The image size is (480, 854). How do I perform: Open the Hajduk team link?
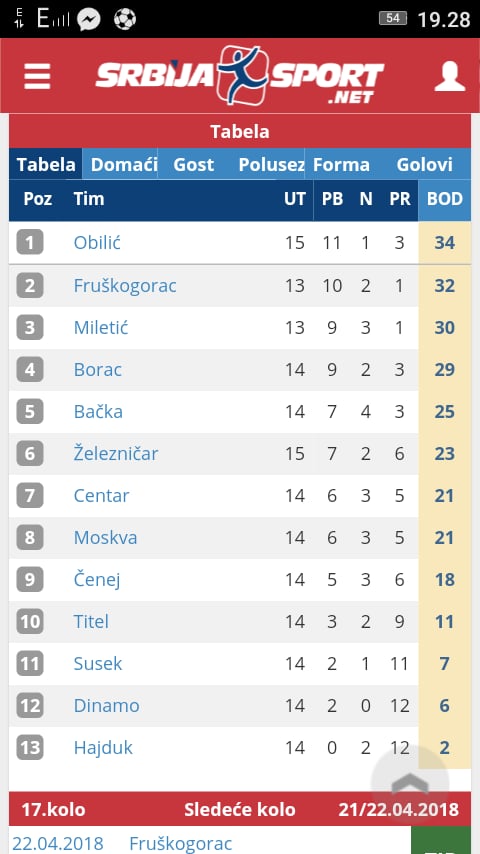coord(103,747)
